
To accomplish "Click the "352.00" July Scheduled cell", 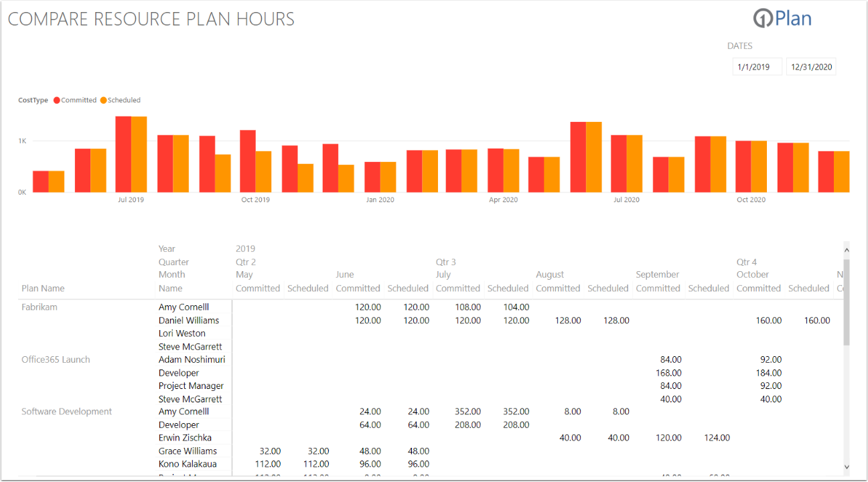I will (x=516, y=412).
